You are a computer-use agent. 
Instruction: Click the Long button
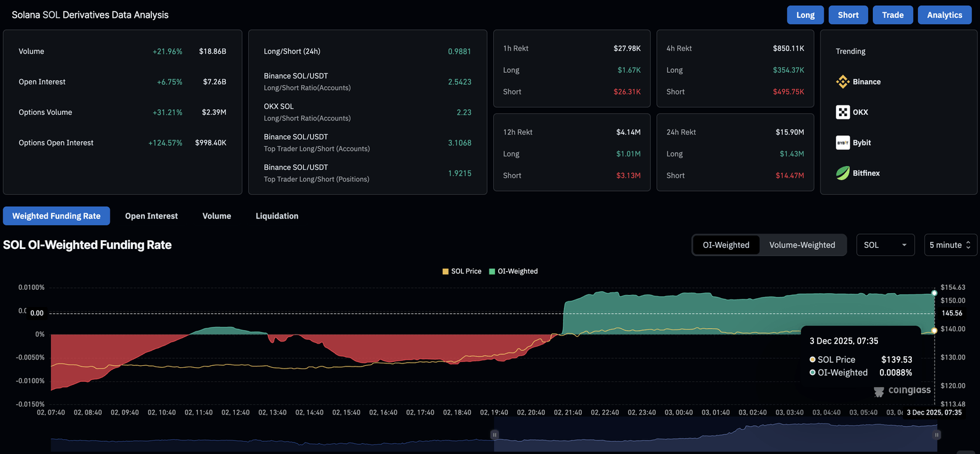point(805,15)
